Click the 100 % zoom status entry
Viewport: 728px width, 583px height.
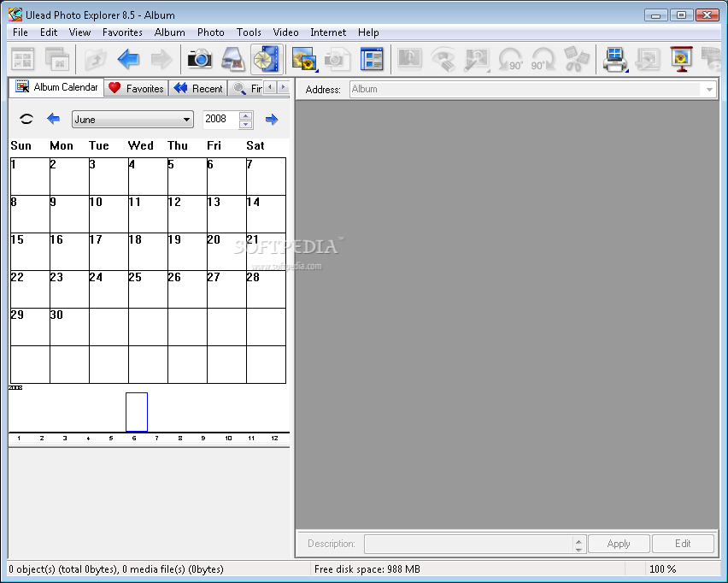[662, 569]
